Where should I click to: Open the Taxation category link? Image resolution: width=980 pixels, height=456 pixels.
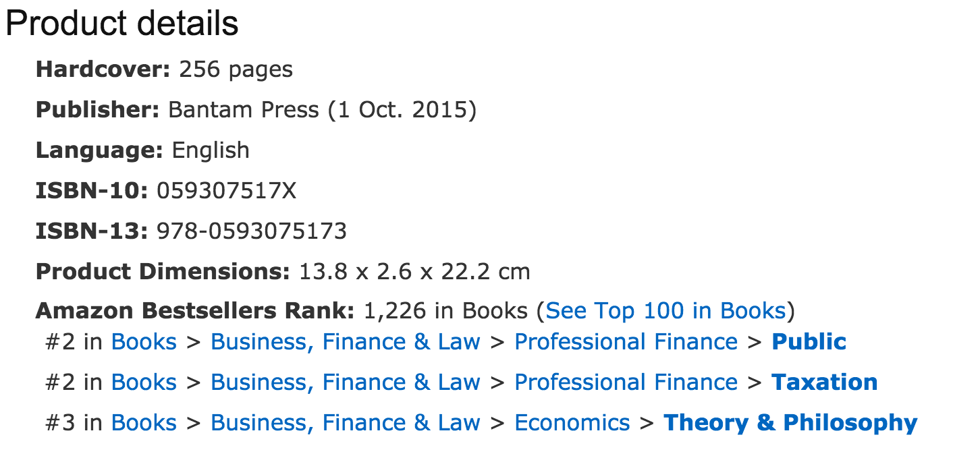click(x=824, y=382)
